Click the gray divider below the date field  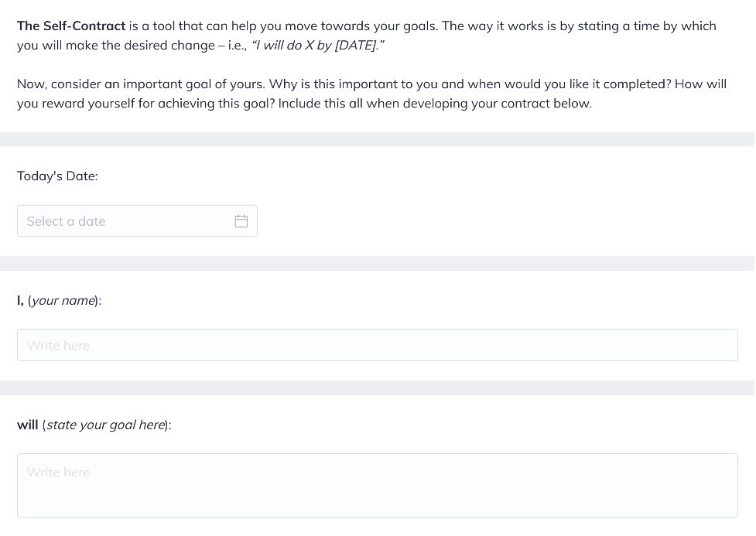pyautogui.click(x=377, y=263)
